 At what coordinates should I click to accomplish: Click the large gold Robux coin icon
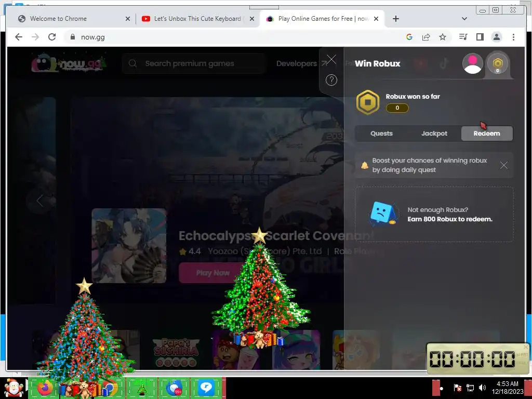tap(368, 102)
